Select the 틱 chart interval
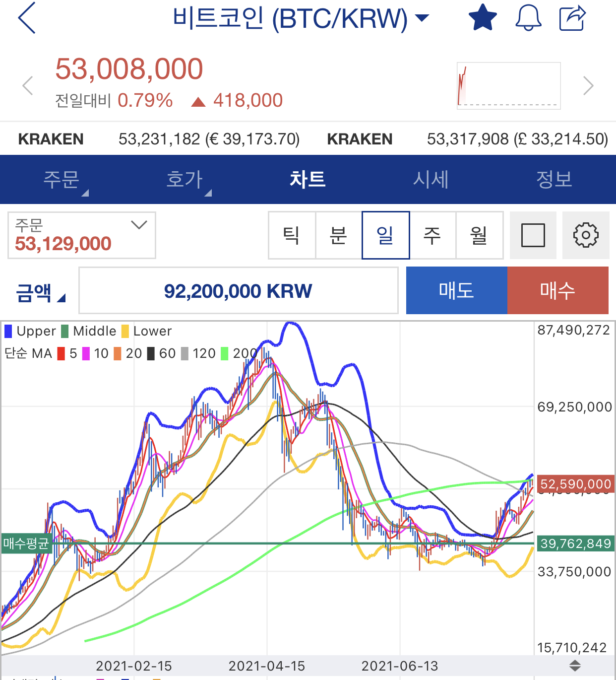This screenshot has height=680, width=616. [x=292, y=235]
